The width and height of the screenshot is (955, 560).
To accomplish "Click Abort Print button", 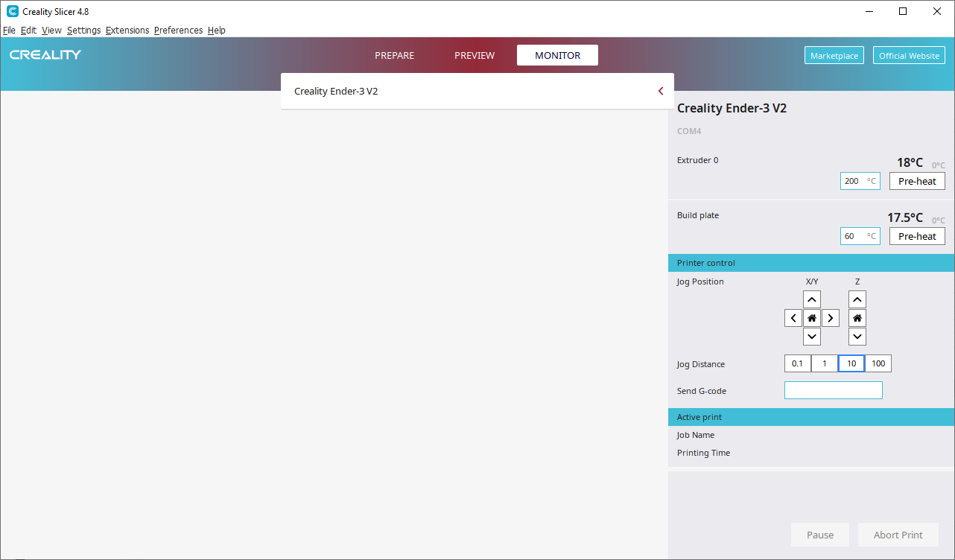I will (x=898, y=535).
